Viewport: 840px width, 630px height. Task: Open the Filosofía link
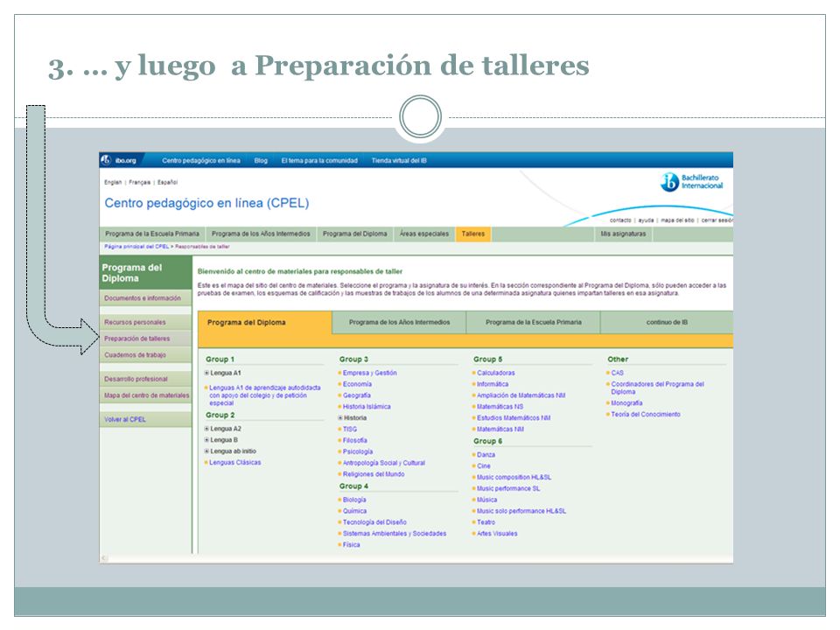coord(355,440)
